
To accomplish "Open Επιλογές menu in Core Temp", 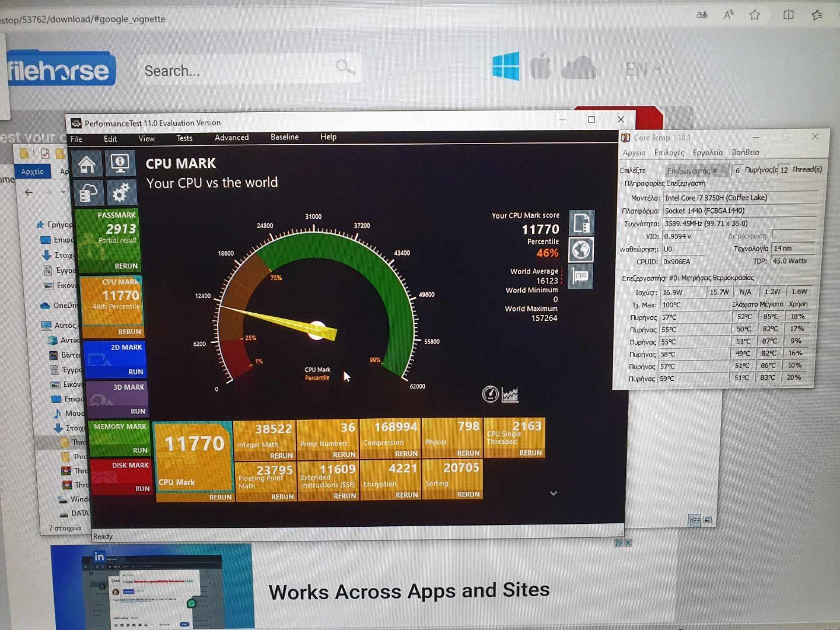I will [669, 153].
